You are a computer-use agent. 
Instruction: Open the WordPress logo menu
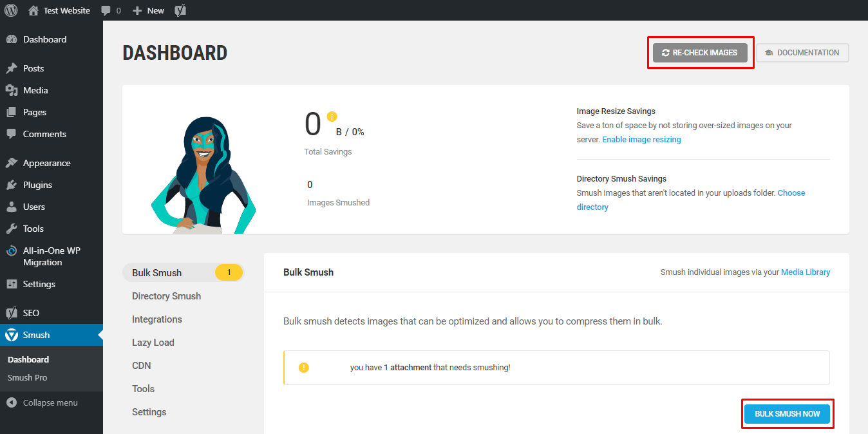coord(11,10)
